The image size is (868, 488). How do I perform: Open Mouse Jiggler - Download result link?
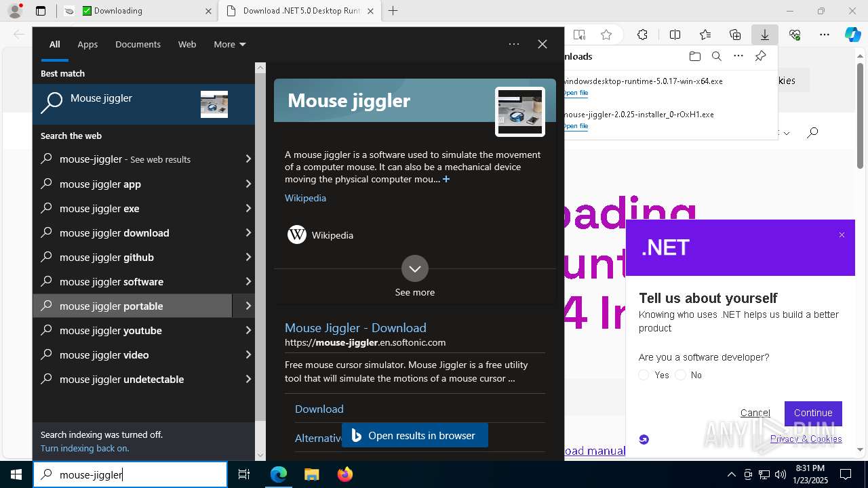point(355,328)
